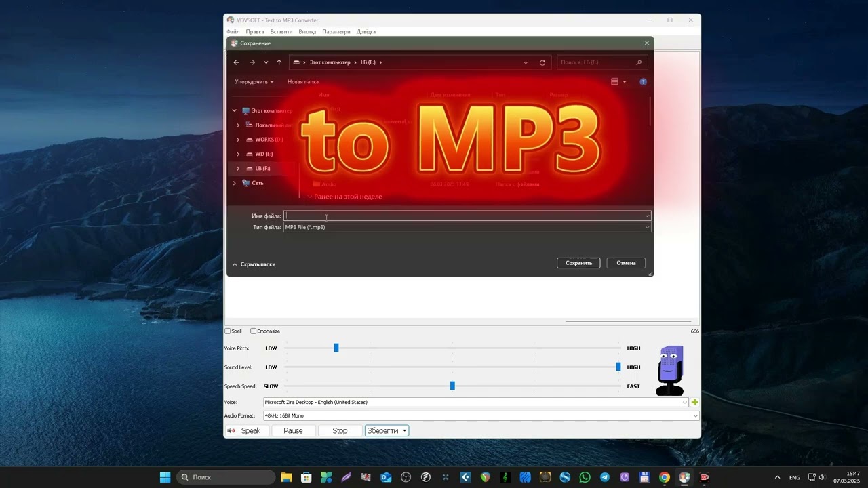Click the Pause button
Viewport: 868px width, 488px height.
click(x=293, y=431)
